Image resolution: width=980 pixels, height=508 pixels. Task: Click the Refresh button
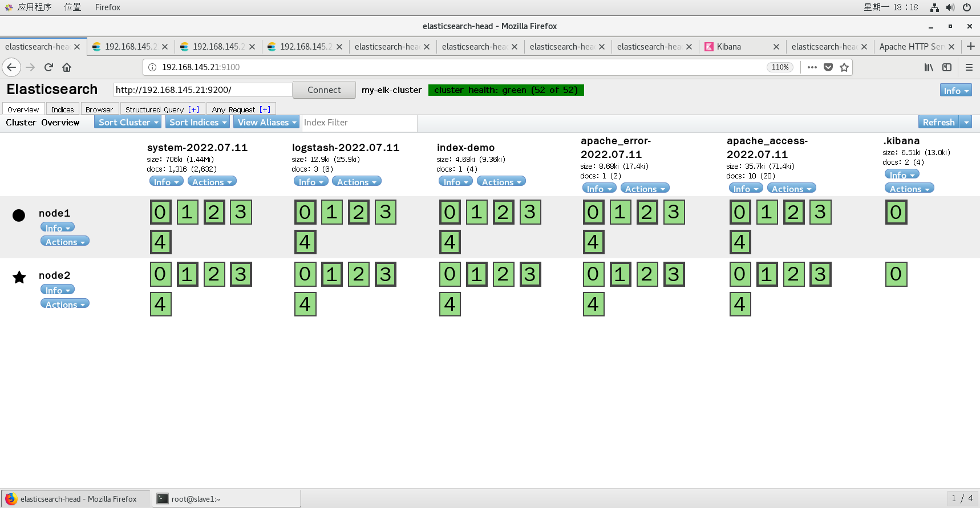click(939, 122)
